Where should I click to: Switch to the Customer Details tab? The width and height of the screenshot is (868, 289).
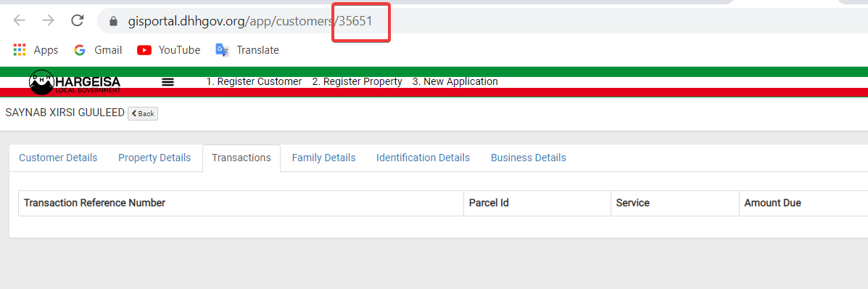click(x=58, y=158)
